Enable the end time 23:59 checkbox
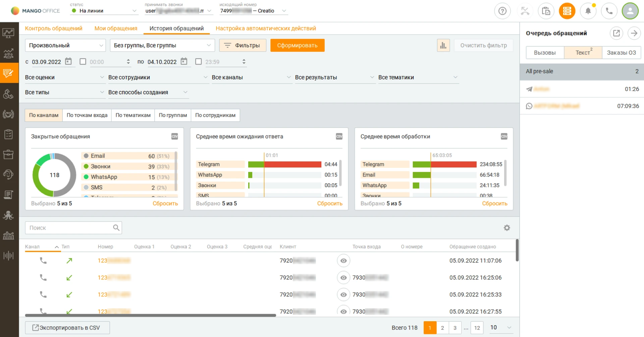 tap(199, 61)
